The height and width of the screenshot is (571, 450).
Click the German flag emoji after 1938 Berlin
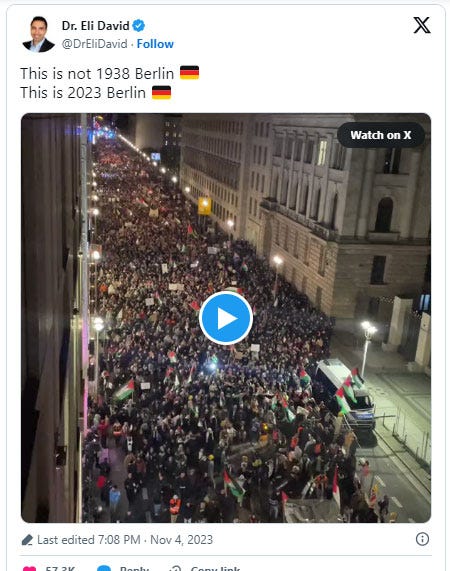[190, 73]
